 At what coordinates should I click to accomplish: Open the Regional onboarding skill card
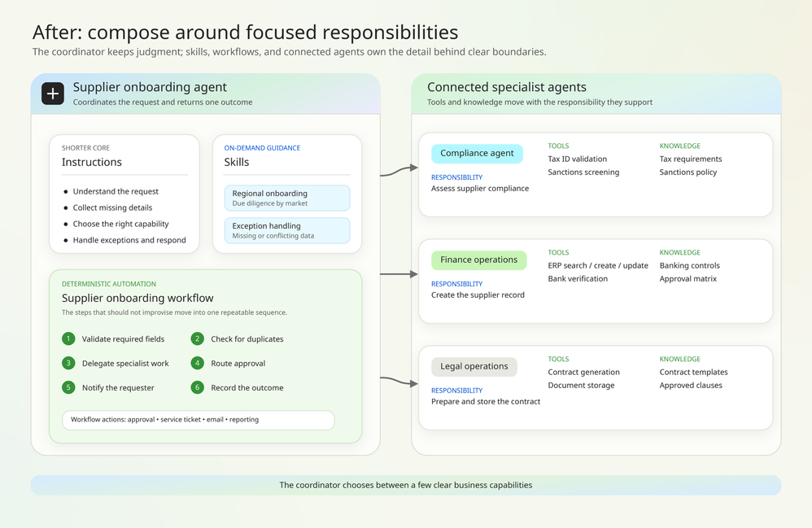287,198
